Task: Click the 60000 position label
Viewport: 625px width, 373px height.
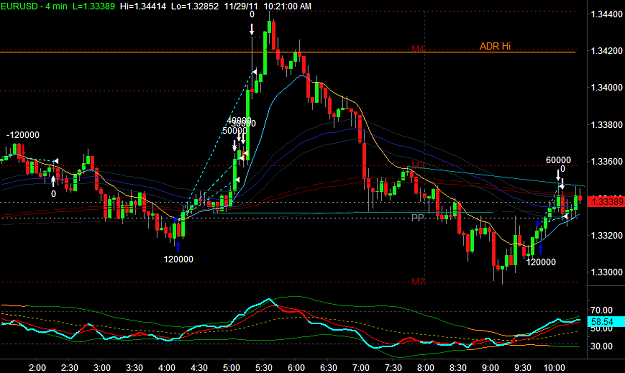Action: click(x=558, y=160)
